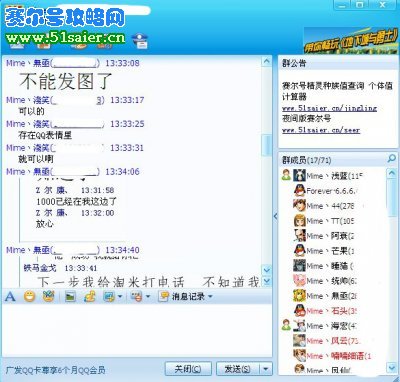Select member name Mime、海宏
The width and height of the screenshot is (400, 382).
tap(331, 326)
